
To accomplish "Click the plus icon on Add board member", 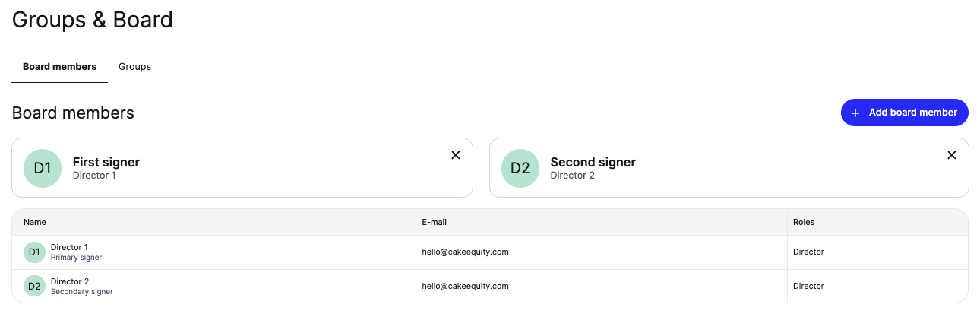I will click(x=855, y=113).
